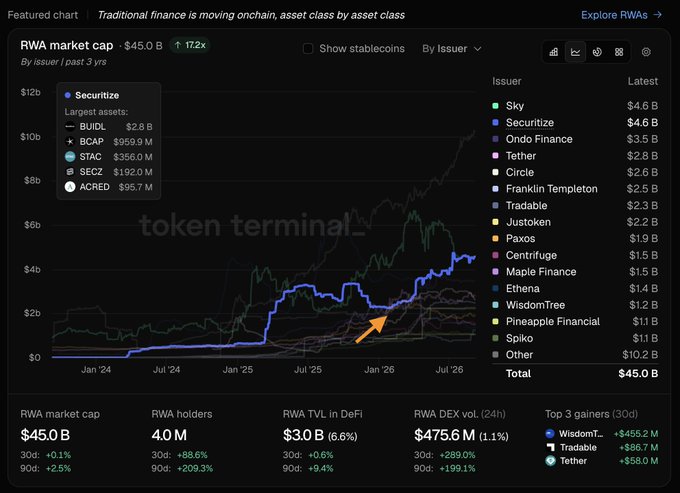Enable the Show stablecoins checkbox
This screenshot has width=680, height=493.
[x=308, y=49]
